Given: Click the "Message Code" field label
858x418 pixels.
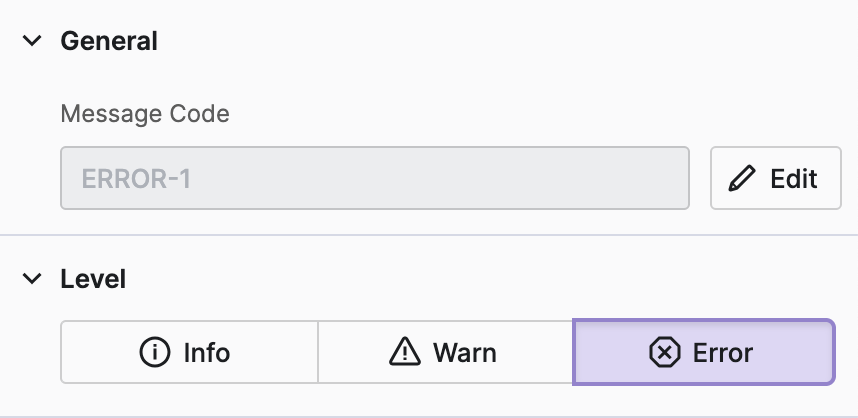Looking at the screenshot, I should point(145,114).
